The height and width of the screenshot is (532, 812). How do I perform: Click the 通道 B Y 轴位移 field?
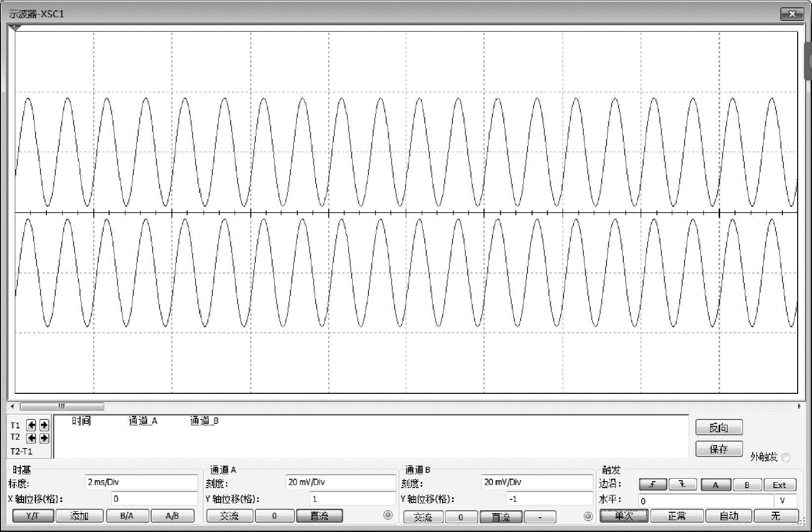click(x=550, y=499)
